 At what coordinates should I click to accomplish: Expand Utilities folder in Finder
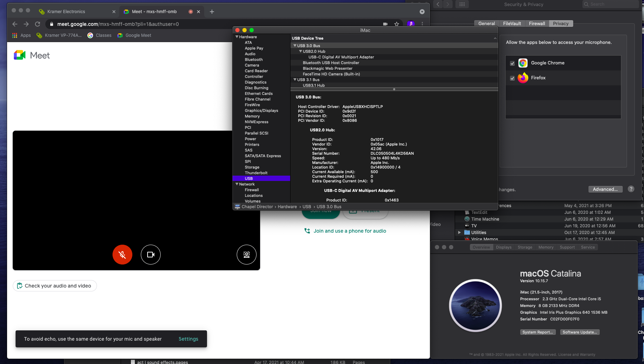[459, 233]
